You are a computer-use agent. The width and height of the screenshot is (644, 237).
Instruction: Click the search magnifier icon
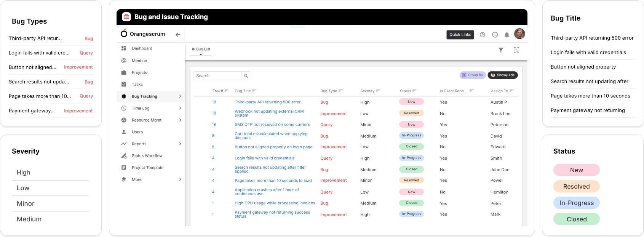click(246, 76)
